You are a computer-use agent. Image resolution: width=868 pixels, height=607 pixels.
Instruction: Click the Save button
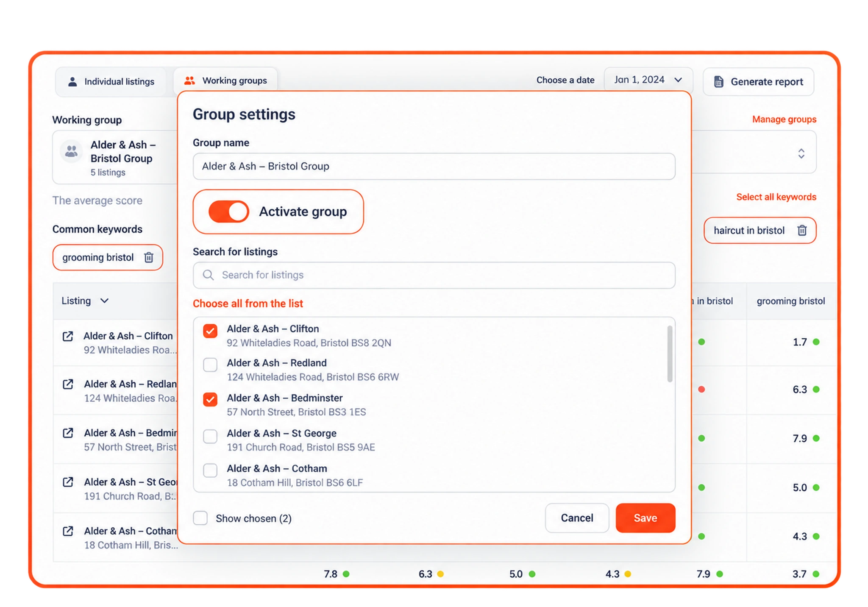(645, 518)
